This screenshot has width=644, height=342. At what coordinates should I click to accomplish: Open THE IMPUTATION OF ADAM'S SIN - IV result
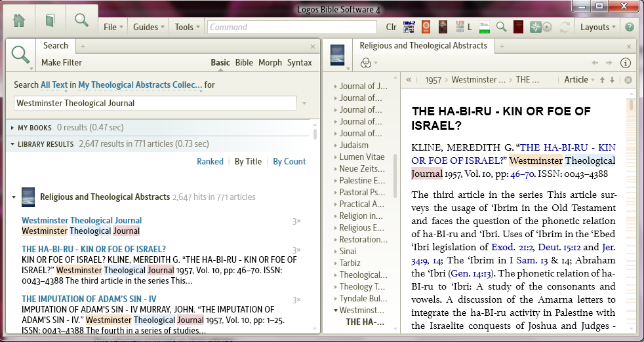pyautogui.click(x=89, y=299)
